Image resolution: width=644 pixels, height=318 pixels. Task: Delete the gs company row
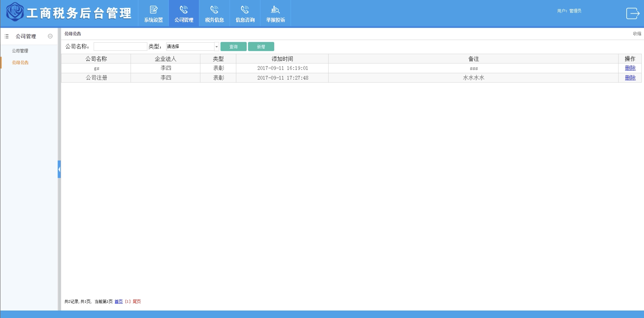[630, 68]
